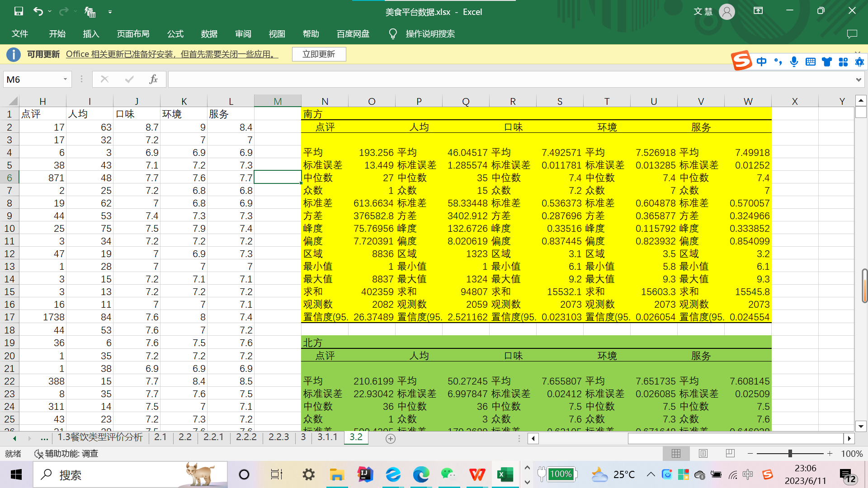Click the Insert Function fx icon
The width and height of the screenshot is (868, 488).
(x=153, y=80)
